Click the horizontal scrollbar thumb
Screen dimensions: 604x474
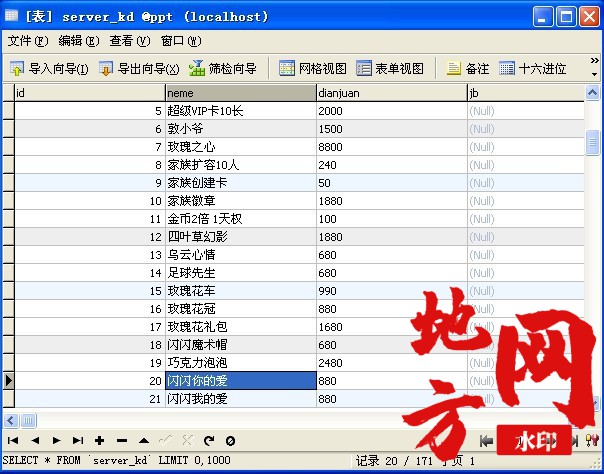click(x=28, y=420)
